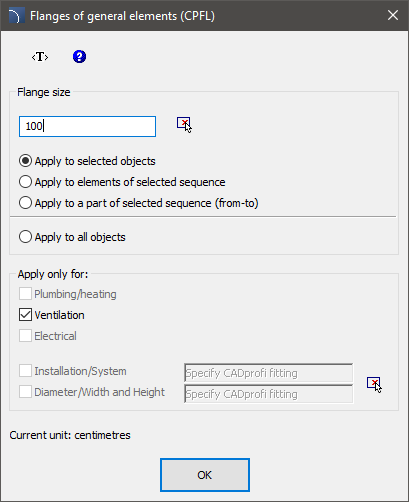The image size is (409, 502).
Task: Click the Diameter/Width fitting text field
Action: pyautogui.click(x=268, y=394)
